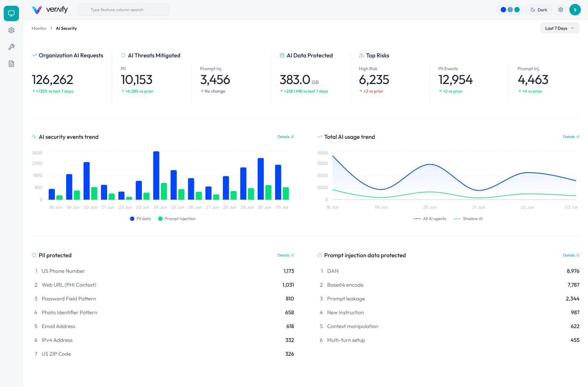Click the 12,954 PII Events value
Screen dimensions: 588x387
455,80
